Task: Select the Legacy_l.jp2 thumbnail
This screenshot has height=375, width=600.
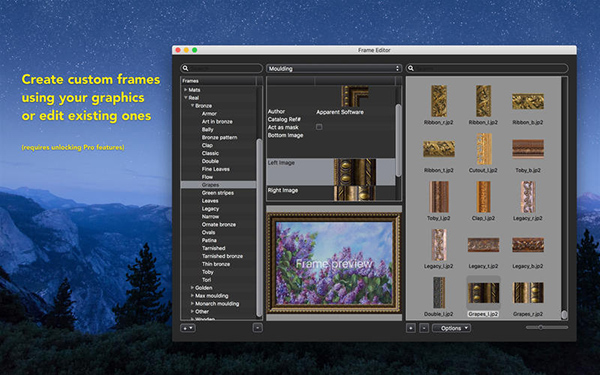Action: [x=439, y=245]
